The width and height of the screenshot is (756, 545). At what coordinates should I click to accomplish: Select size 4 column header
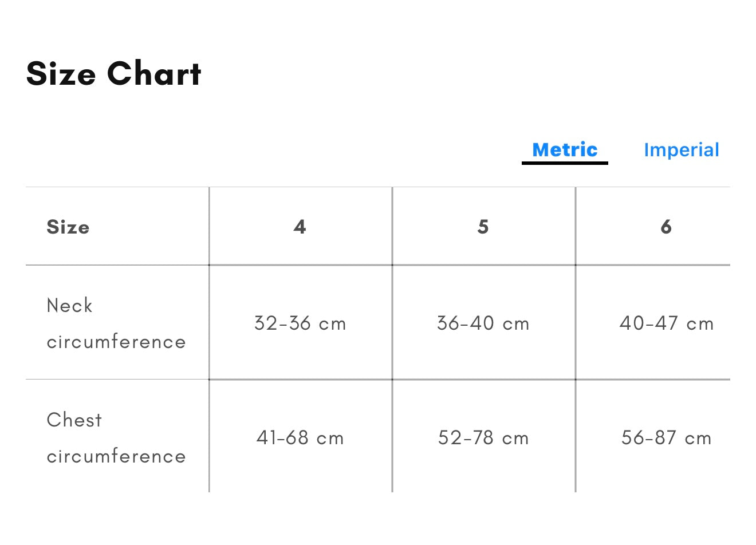[300, 227]
